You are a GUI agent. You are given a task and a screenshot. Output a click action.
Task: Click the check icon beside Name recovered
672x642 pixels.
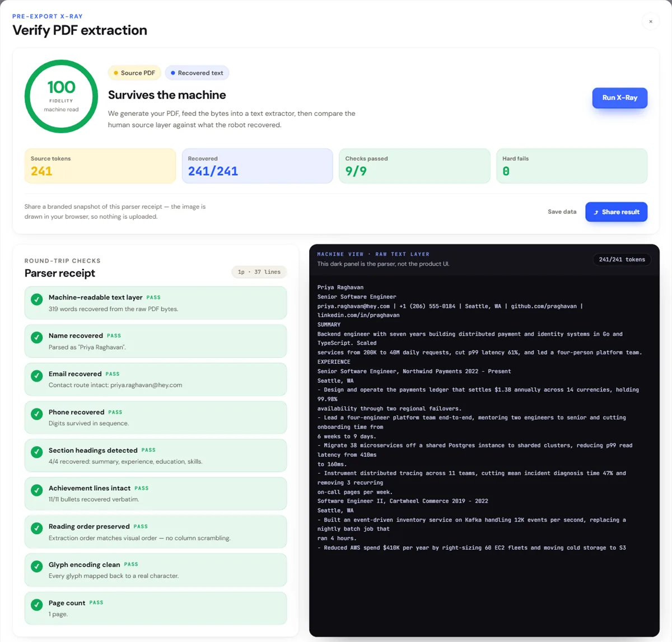(x=37, y=338)
